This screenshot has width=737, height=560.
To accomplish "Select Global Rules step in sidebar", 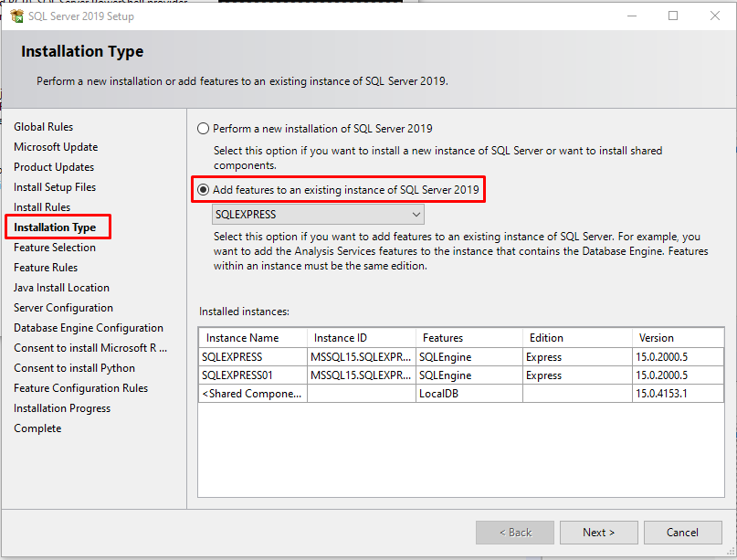I will coord(43,127).
